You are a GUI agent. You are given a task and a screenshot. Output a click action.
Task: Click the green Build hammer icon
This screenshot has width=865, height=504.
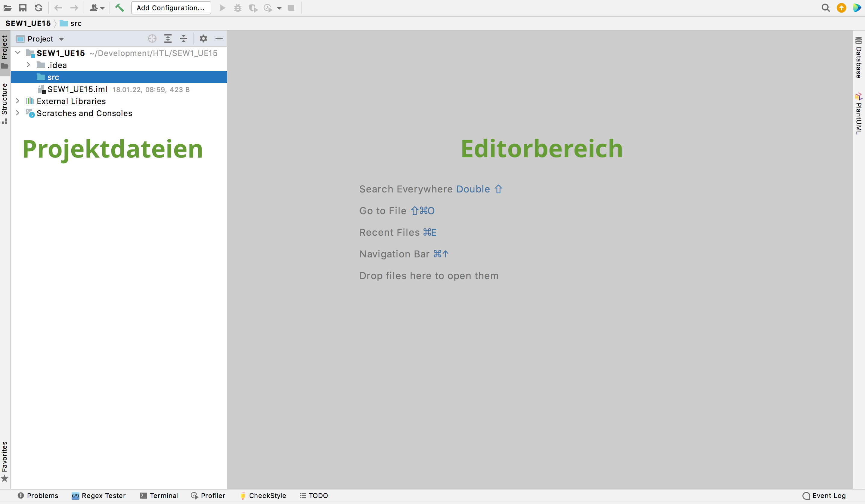pos(119,8)
